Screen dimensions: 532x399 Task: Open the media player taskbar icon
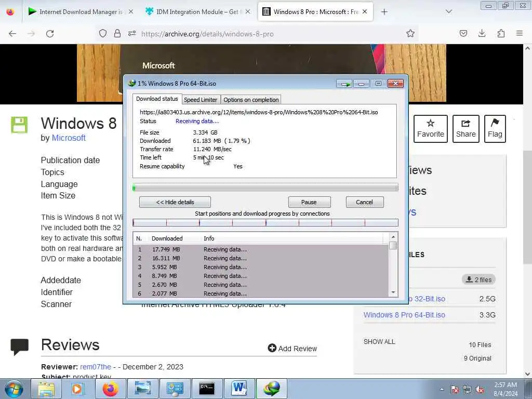tap(77, 389)
